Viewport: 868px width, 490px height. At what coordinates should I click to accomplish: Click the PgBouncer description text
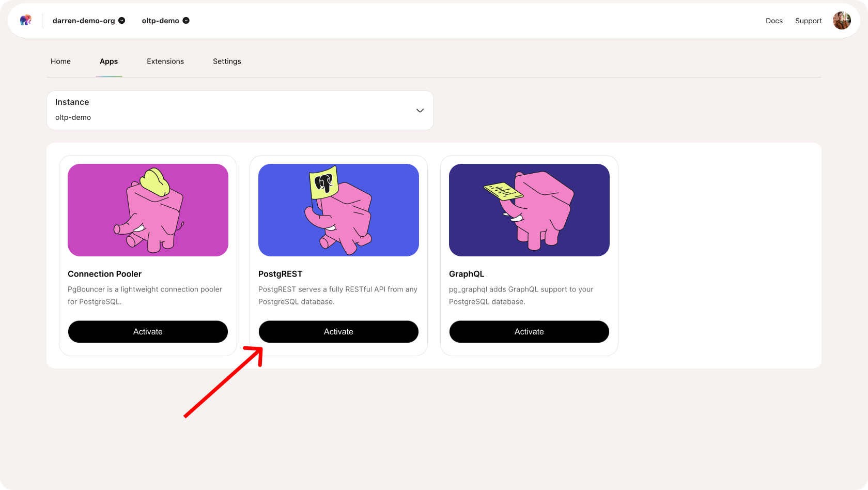coord(145,296)
